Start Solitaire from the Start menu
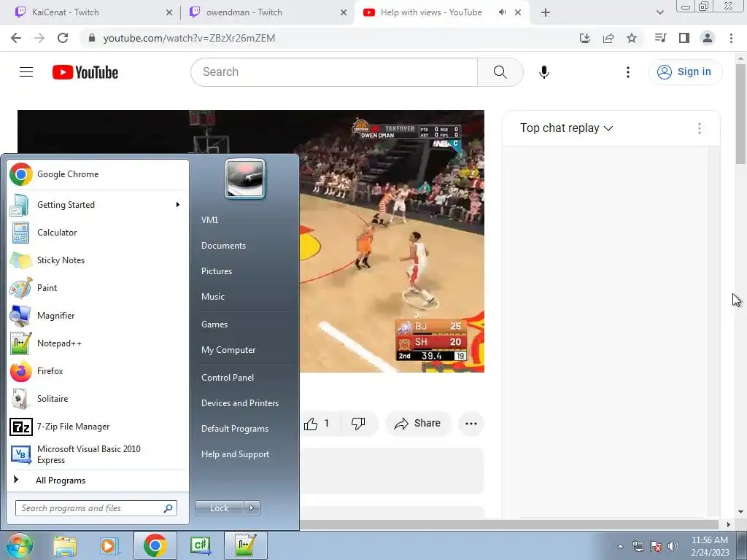The image size is (747, 560). [98, 399]
